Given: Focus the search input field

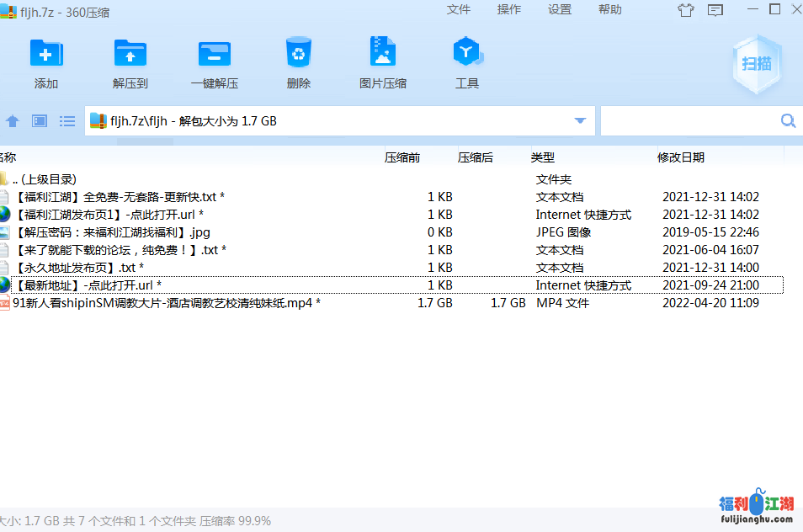Looking at the screenshot, I should click(686, 121).
